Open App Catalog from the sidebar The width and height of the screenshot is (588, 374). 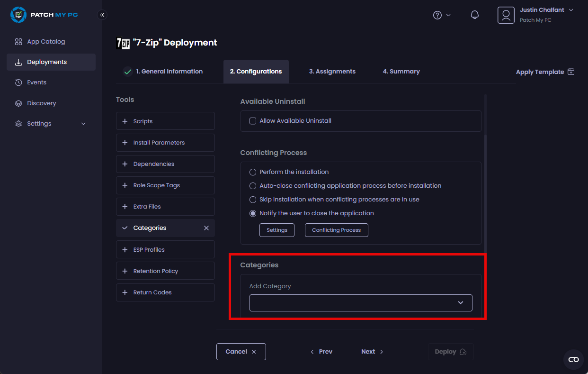point(46,42)
